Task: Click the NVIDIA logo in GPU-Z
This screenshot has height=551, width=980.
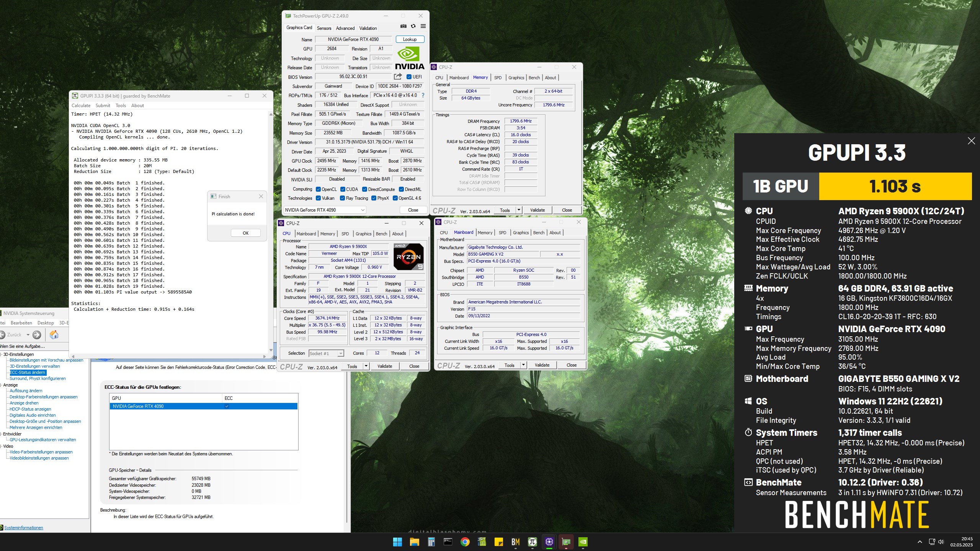Action: pos(409,58)
